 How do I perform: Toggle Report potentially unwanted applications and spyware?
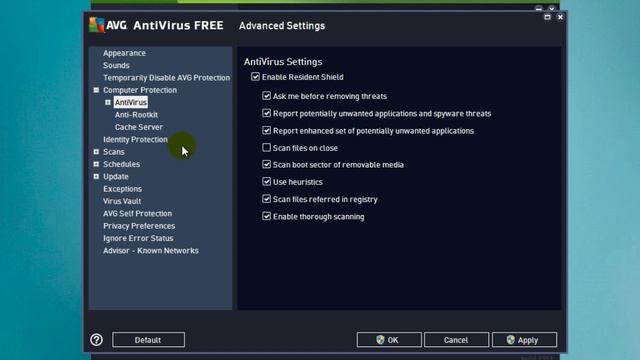[267, 113]
